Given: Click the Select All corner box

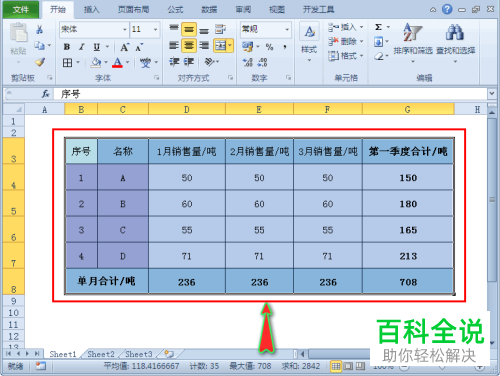Looking at the screenshot, I should [x=14, y=109].
